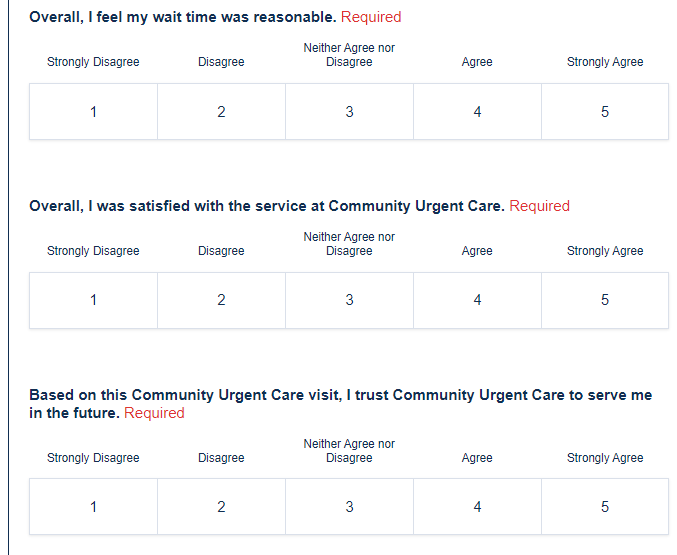Image resolution: width=677 pixels, height=555 pixels.
Task: Select 2 for wait time reasonable question
Action: click(x=221, y=112)
